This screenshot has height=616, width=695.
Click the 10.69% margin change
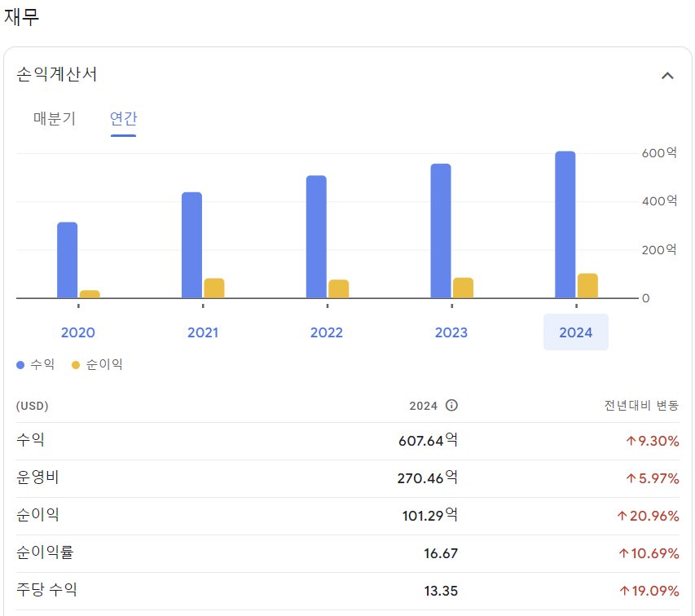tap(649, 553)
